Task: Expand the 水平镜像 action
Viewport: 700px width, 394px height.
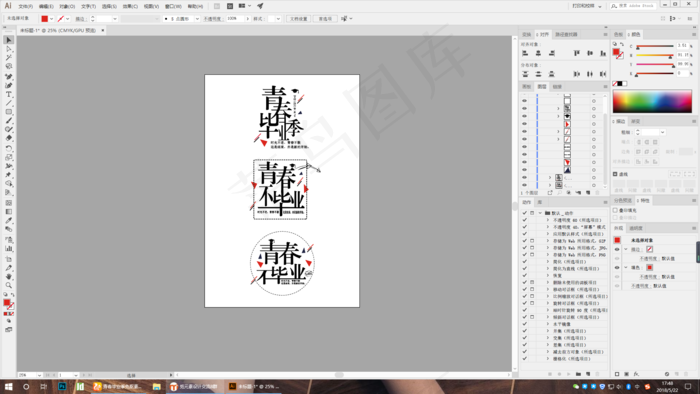Action: [x=548, y=324]
